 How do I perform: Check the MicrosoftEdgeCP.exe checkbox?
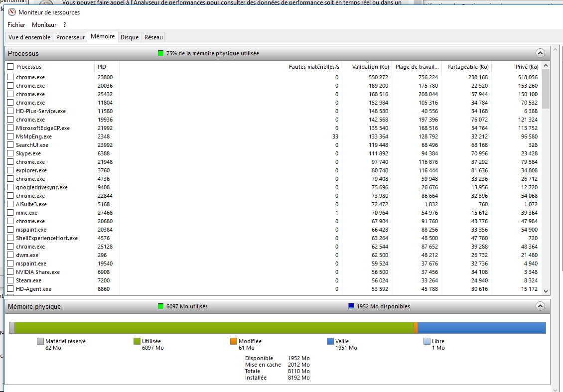coord(10,128)
